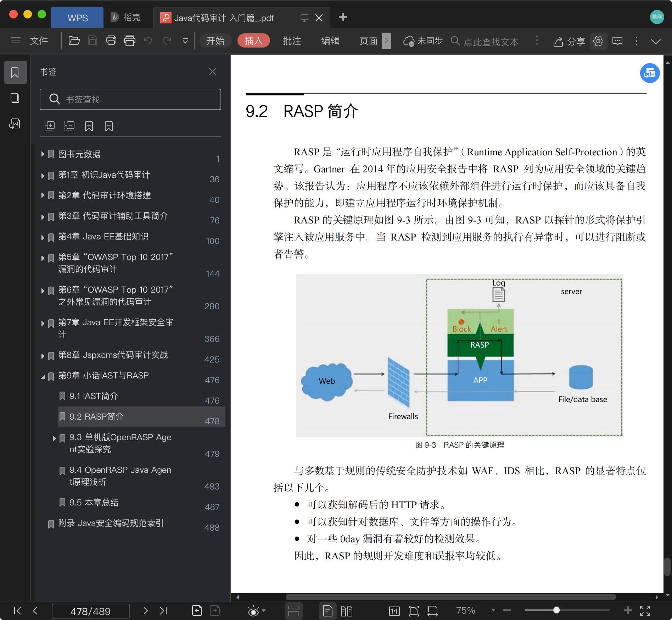Screen dimensions: 672x620
Task: Collapse 第9章 小话IAST与RASP bookmark
Action: point(43,376)
